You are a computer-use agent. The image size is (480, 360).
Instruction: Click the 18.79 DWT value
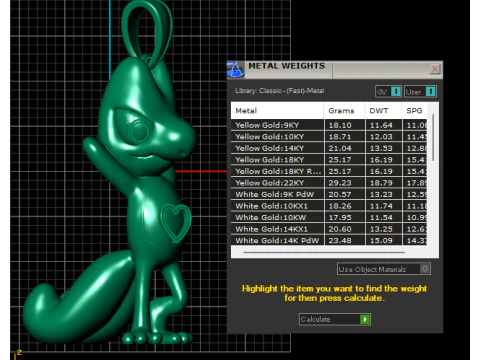[381, 183]
